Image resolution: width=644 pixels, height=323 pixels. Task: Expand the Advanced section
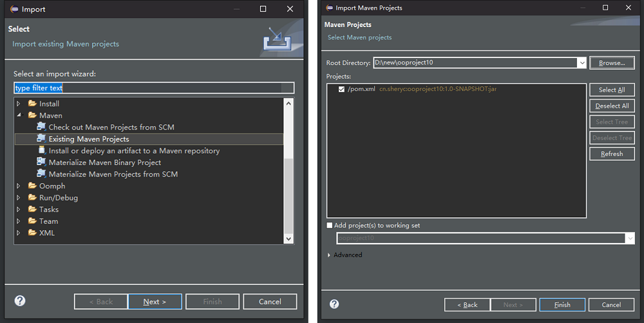[330, 255]
